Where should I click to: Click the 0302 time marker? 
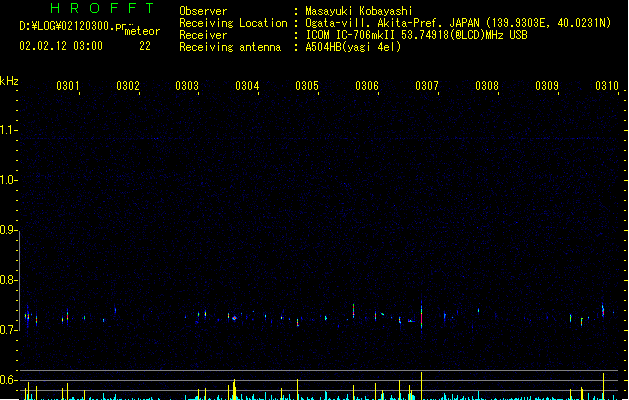coord(128,86)
